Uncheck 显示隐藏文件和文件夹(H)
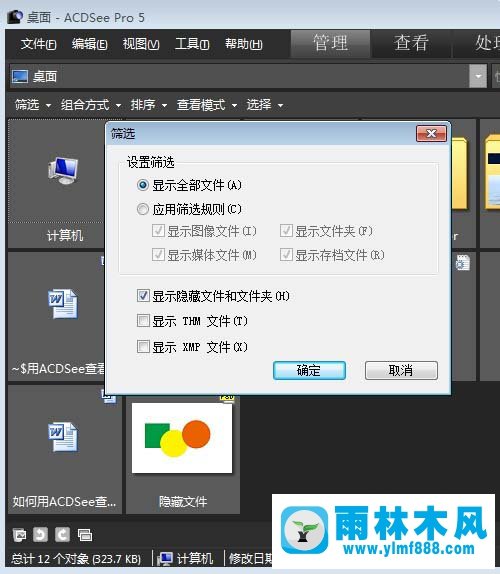 tap(143, 295)
